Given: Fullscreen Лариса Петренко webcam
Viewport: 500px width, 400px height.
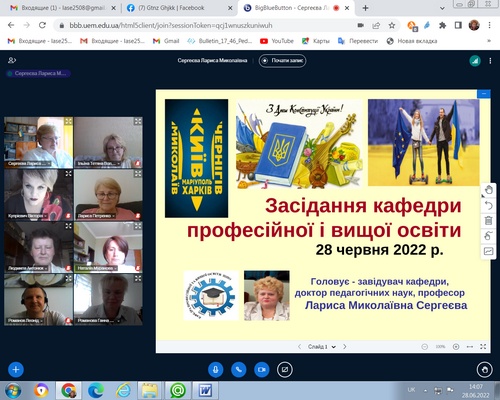Looking at the screenshot, I should click(x=138, y=174).
